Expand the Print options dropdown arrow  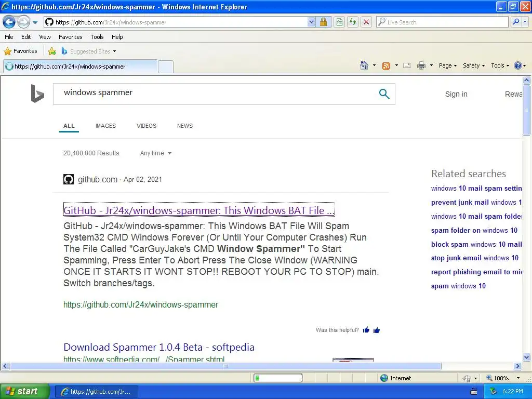point(431,65)
